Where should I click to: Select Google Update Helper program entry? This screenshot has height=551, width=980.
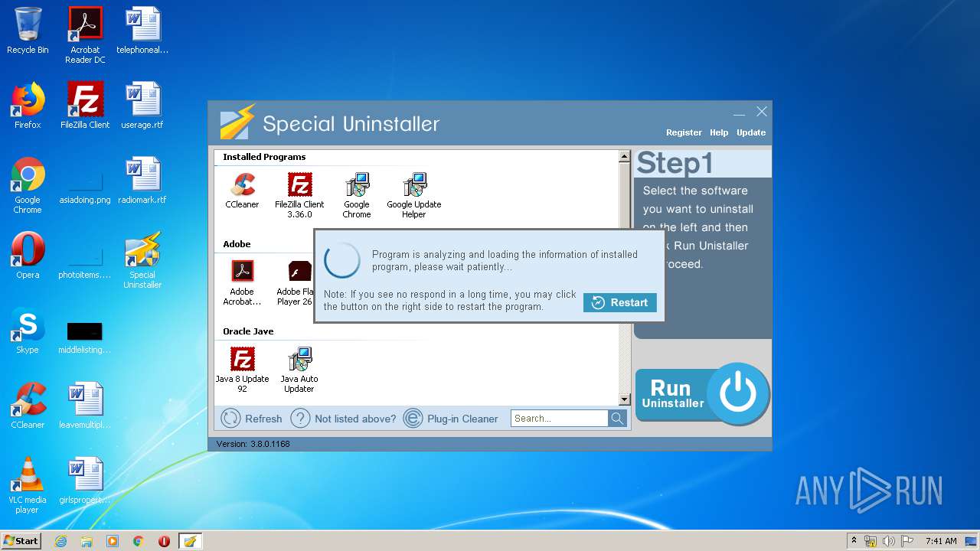[x=414, y=195]
